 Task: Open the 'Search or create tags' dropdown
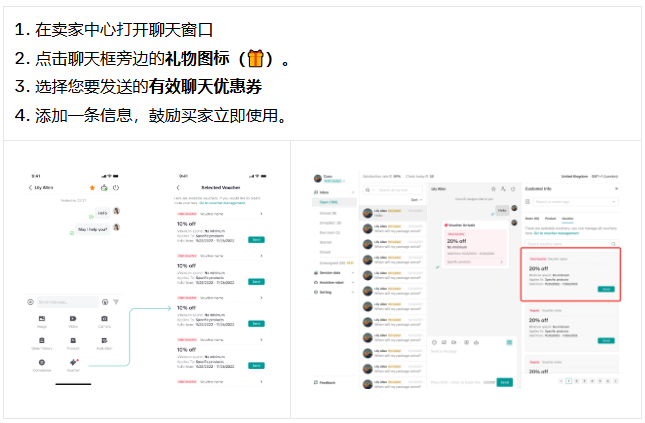click(576, 202)
